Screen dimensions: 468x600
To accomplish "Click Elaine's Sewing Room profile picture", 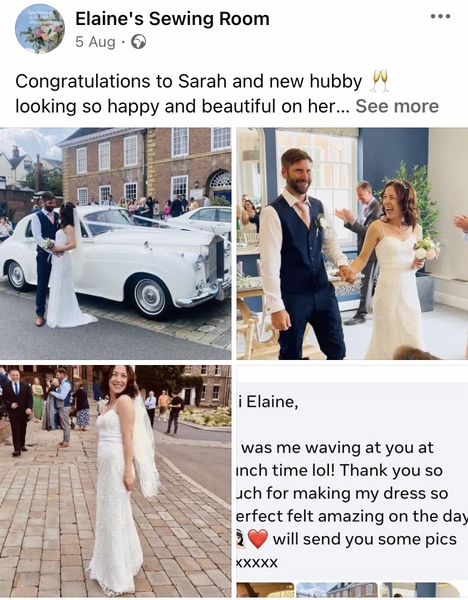I will (40, 29).
